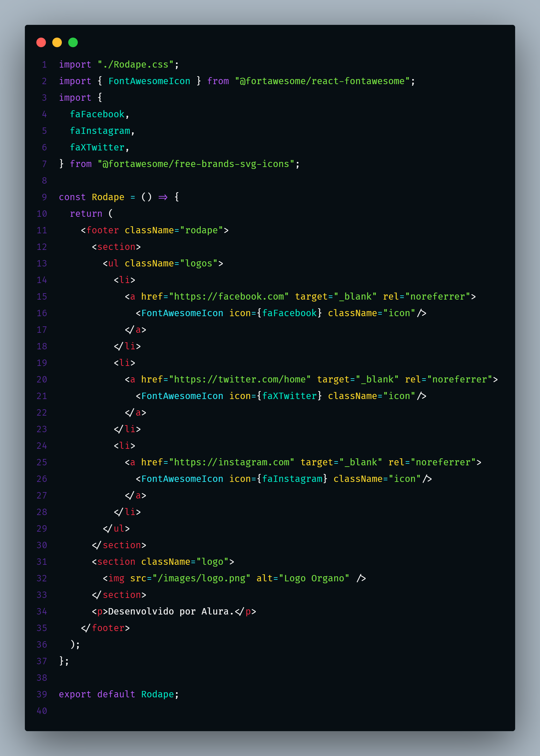This screenshot has width=540, height=756.
Task: Click alt="Logo Organo" on line 32
Action: [303, 578]
